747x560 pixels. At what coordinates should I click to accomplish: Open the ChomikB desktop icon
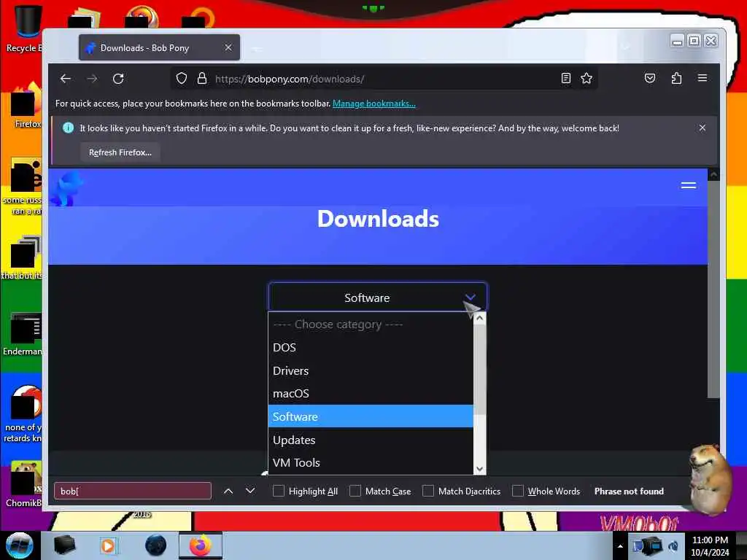[x=24, y=483]
